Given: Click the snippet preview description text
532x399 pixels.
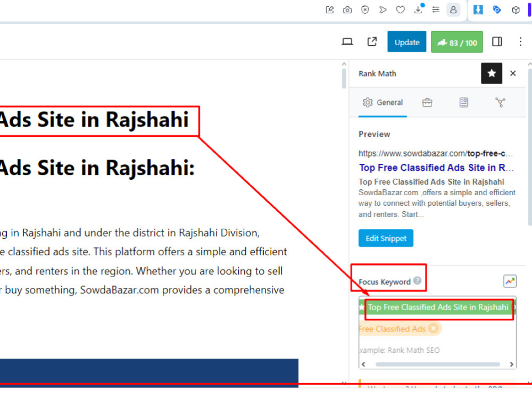Looking at the screenshot, I should [x=437, y=198].
